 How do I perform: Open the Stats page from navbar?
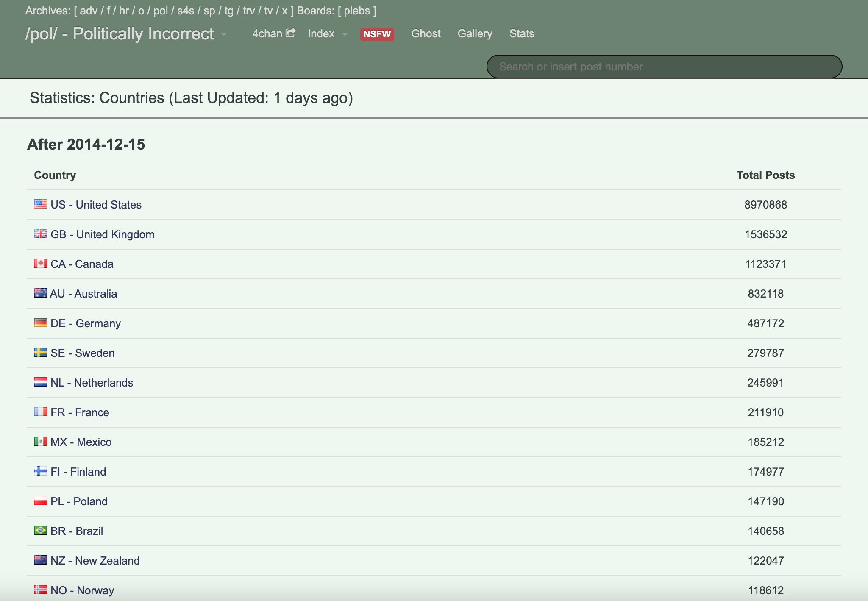(522, 33)
